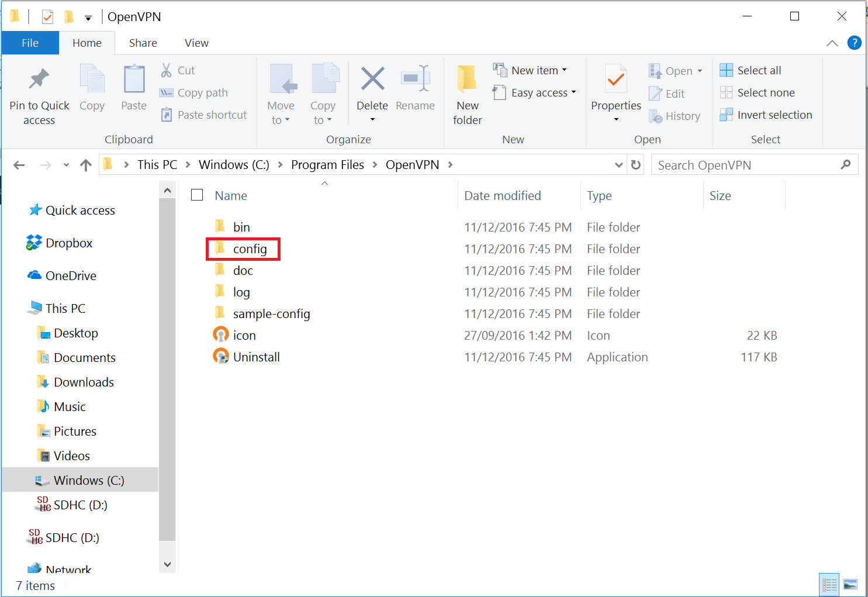The height and width of the screenshot is (597, 868).
Task: Click the Pin to Quick access icon
Action: click(x=39, y=80)
